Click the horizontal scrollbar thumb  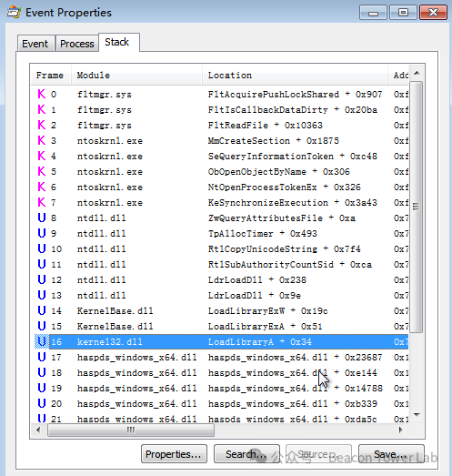(131, 430)
